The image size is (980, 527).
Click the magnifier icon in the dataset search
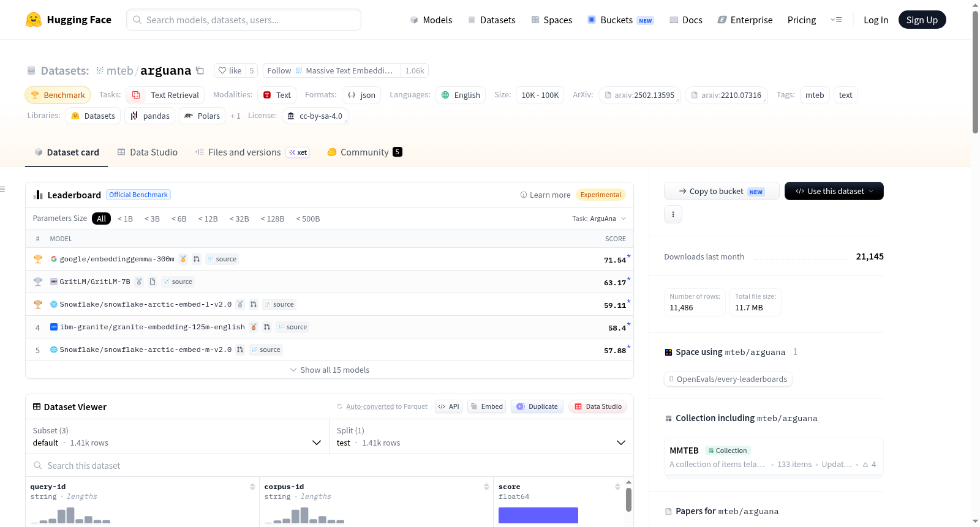(x=38, y=465)
